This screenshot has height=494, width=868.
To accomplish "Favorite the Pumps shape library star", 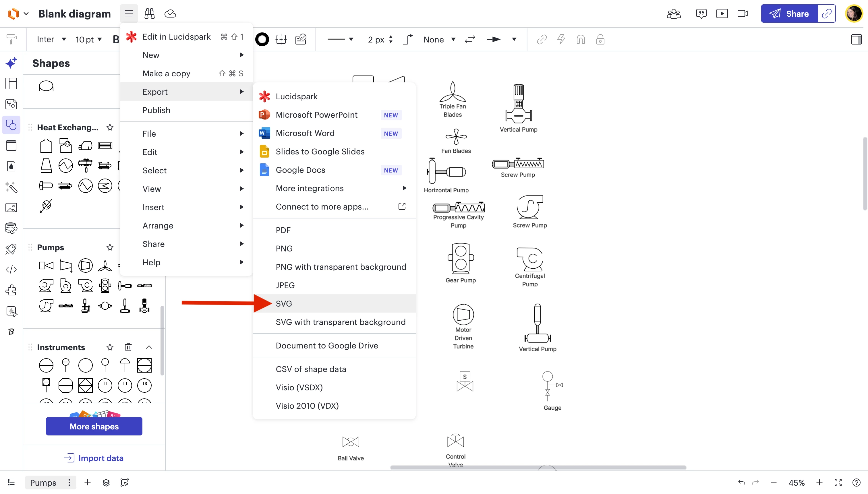I will 110,247.
